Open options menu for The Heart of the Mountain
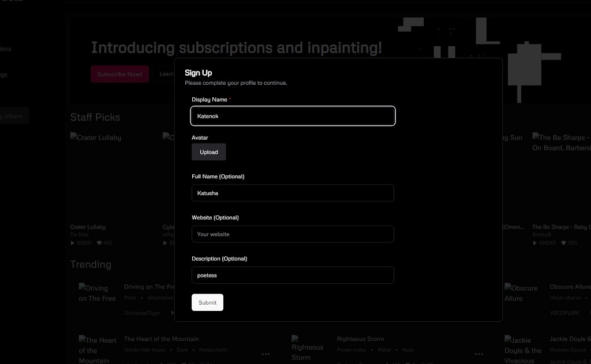The width and height of the screenshot is (591, 364). point(265,354)
